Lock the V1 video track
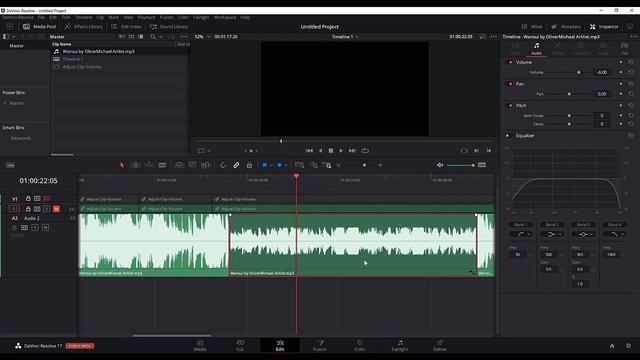The image size is (640, 360). pyautogui.click(x=28, y=198)
